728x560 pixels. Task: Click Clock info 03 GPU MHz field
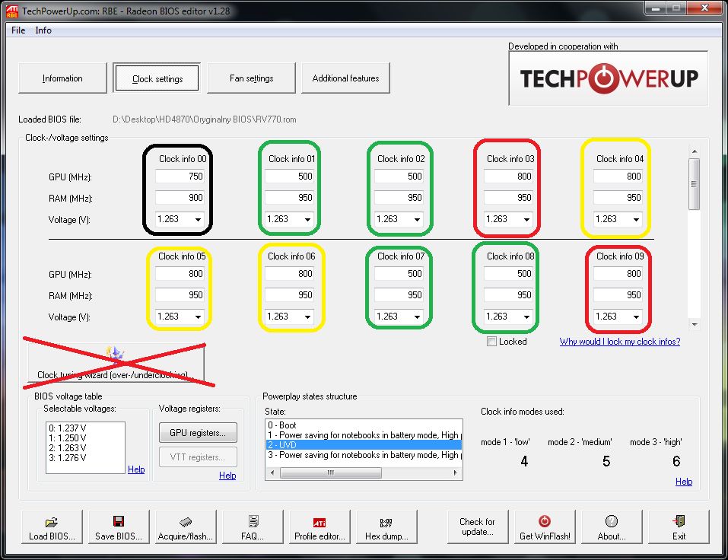pyautogui.click(x=508, y=177)
